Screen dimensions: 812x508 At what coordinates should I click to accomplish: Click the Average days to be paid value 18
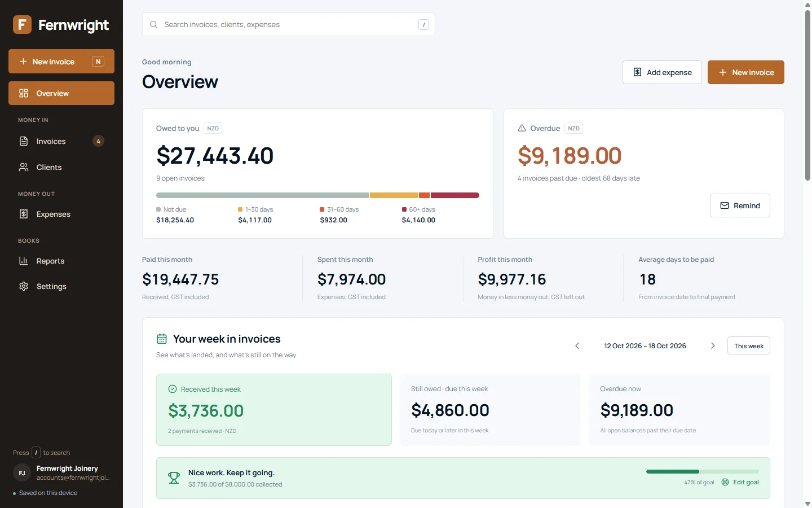[x=647, y=279]
